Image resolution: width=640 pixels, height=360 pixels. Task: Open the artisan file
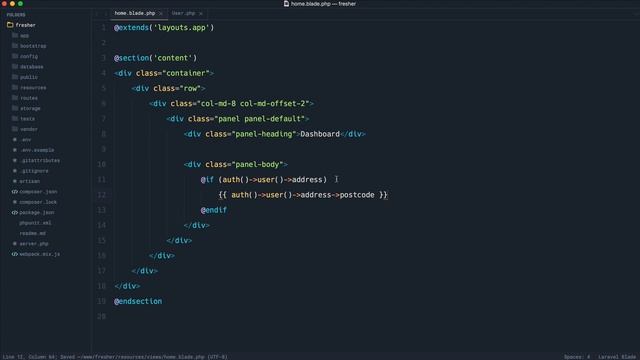coord(29,181)
